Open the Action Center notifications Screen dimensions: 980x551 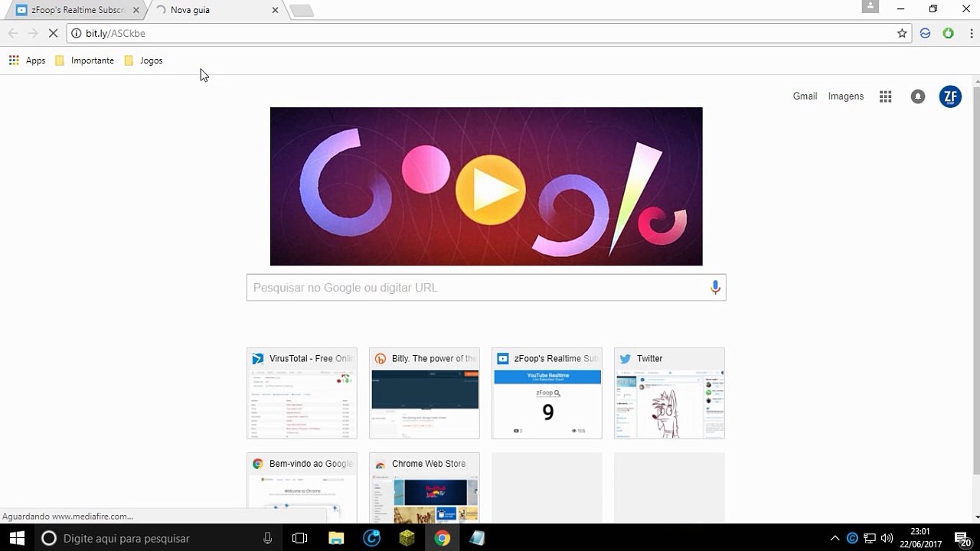963,538
